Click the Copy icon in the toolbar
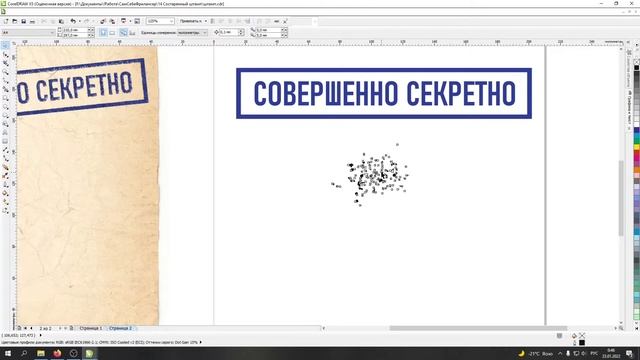640x360 pixels. tap(52, 21)
